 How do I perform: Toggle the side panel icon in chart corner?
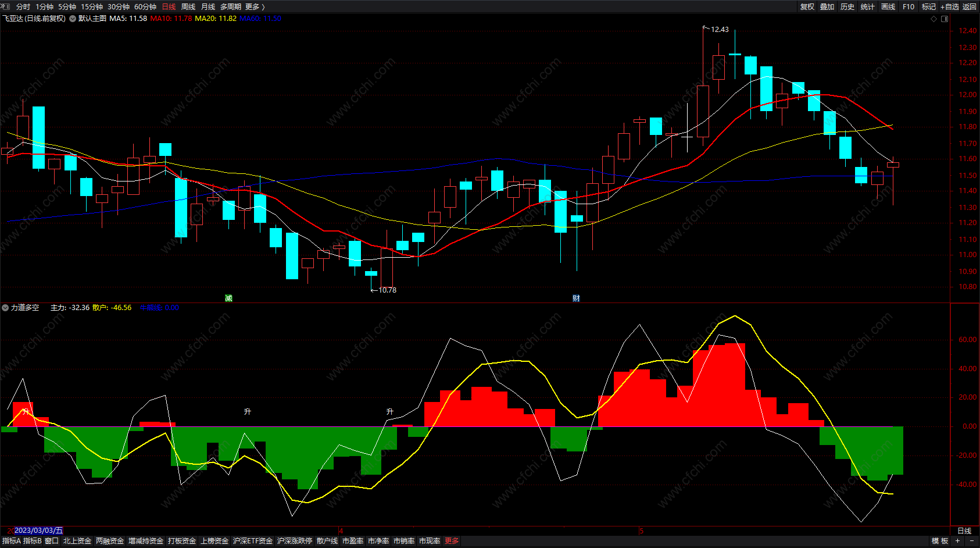945,19
